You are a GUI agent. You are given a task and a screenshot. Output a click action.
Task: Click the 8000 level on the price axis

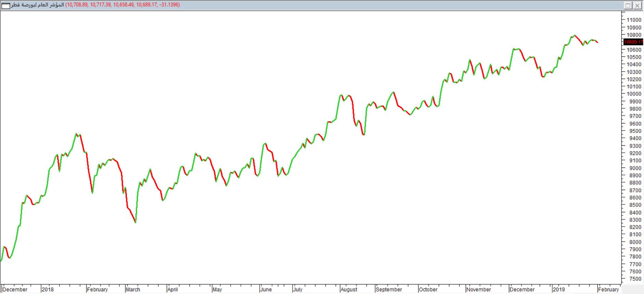[x=635, y=242]
